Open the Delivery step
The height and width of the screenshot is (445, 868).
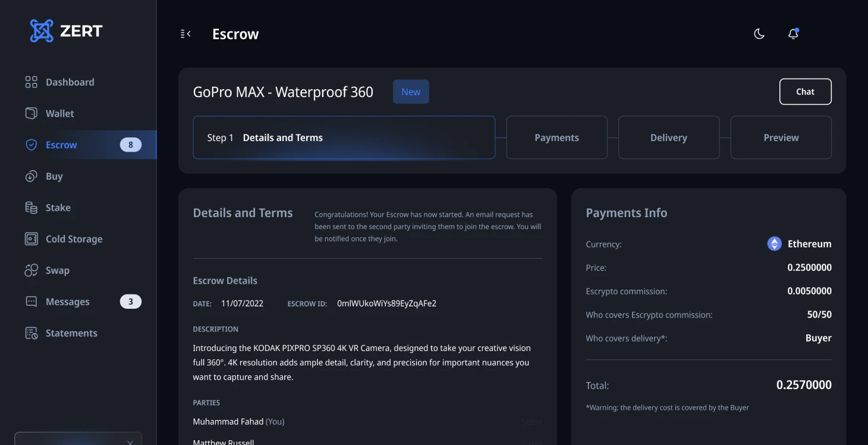point(669,137)
